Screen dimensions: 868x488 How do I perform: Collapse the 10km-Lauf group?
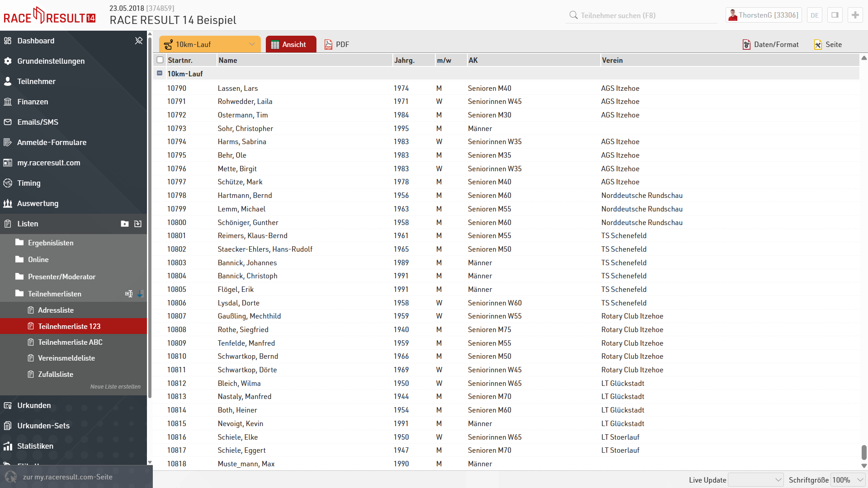[160, 73]
